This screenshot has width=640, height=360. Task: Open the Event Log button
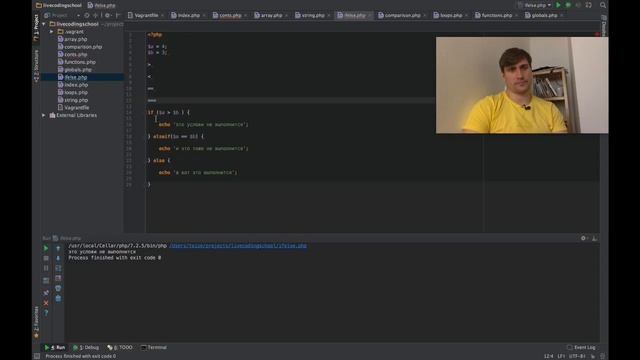(582, 347)
